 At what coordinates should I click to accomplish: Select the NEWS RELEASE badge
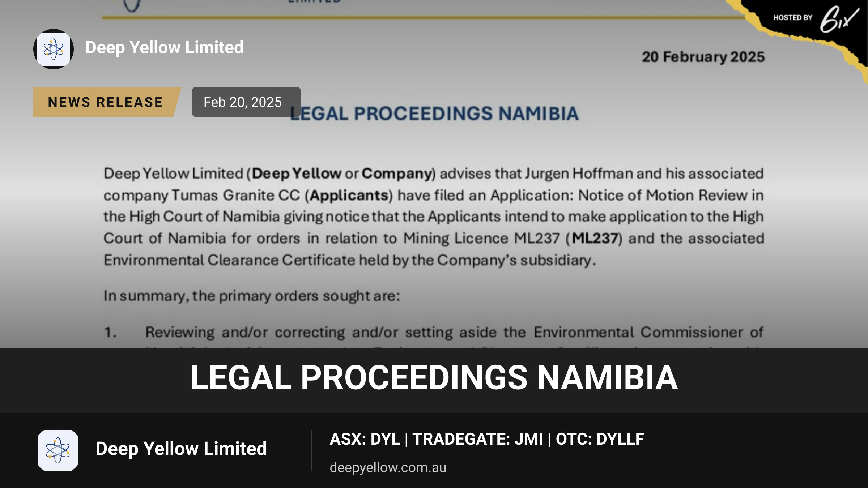point(106,102)
